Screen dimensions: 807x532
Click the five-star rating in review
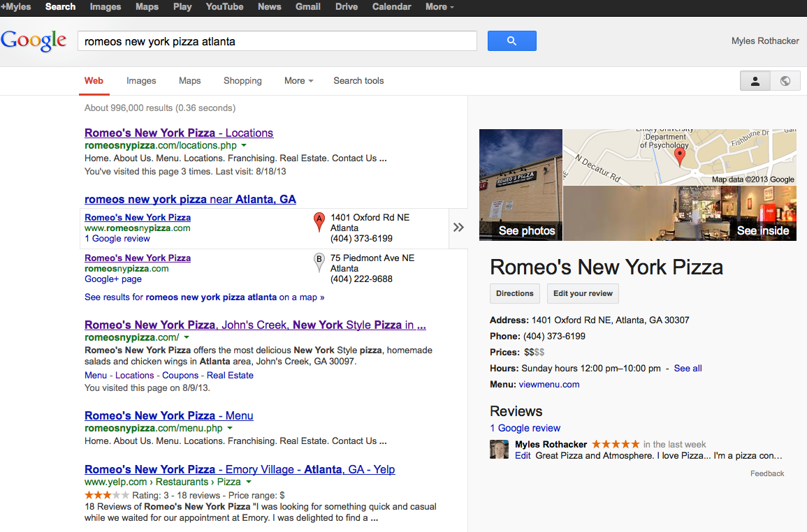point(616,444)
